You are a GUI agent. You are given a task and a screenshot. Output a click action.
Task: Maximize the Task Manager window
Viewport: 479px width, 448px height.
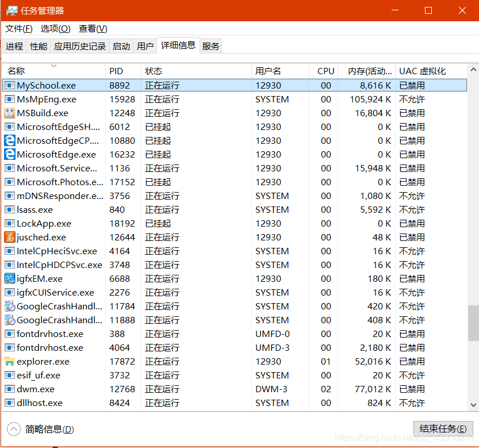pos(428,10)
